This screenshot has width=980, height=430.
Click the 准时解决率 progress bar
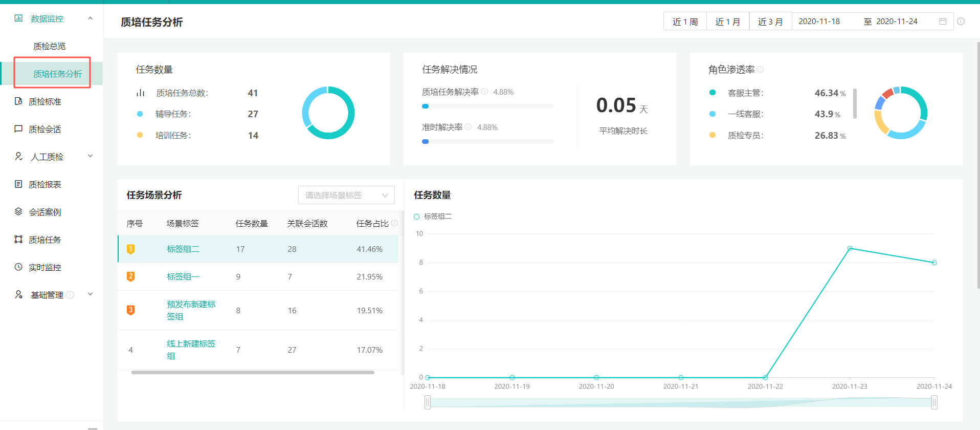488,142
